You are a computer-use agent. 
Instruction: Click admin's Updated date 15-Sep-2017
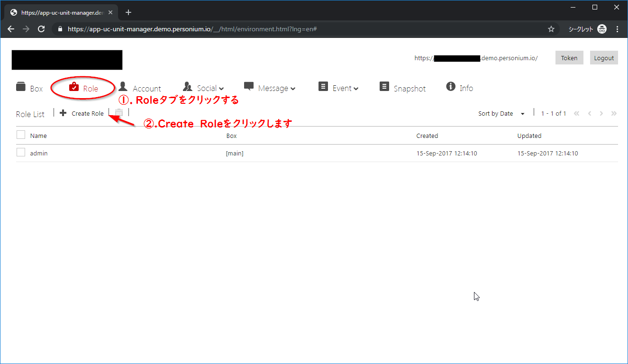point(547,154)
